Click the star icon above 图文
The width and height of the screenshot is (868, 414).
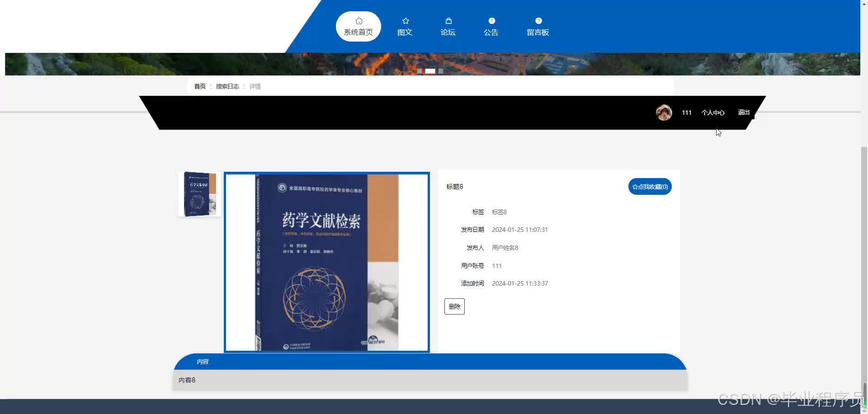406,21
